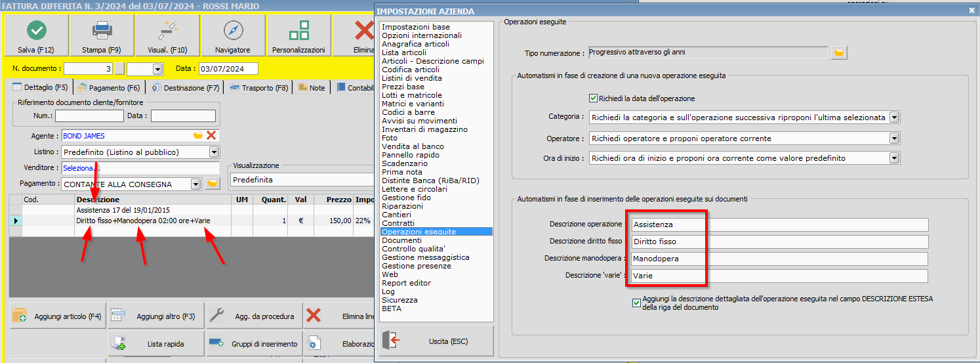Toggle Aggiungi la descrizione dettagliata checkbox
Viewport: 980px width, 363px height.
(x=636, y=303)
